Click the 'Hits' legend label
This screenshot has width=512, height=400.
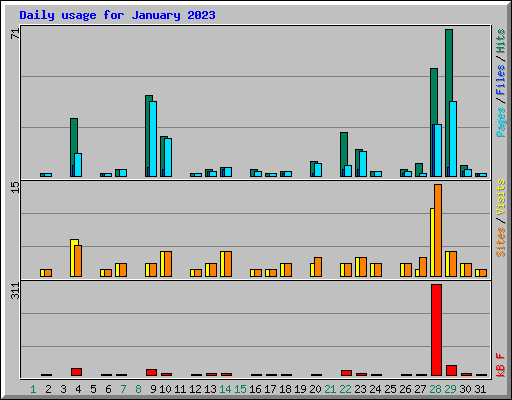coord(501,41)
